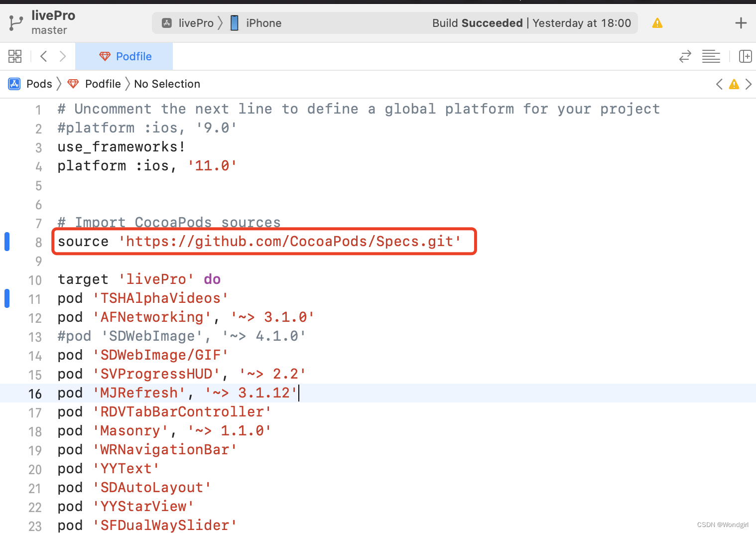Select the Podfile editor tab
The width and height of the screenshot is (756, 533).
pyautogui.click(x=124, y=56)
